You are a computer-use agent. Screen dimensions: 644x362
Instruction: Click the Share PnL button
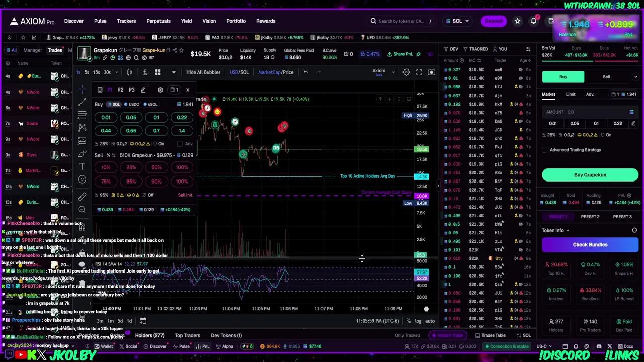pyautogui.click(x=399, y=54)
